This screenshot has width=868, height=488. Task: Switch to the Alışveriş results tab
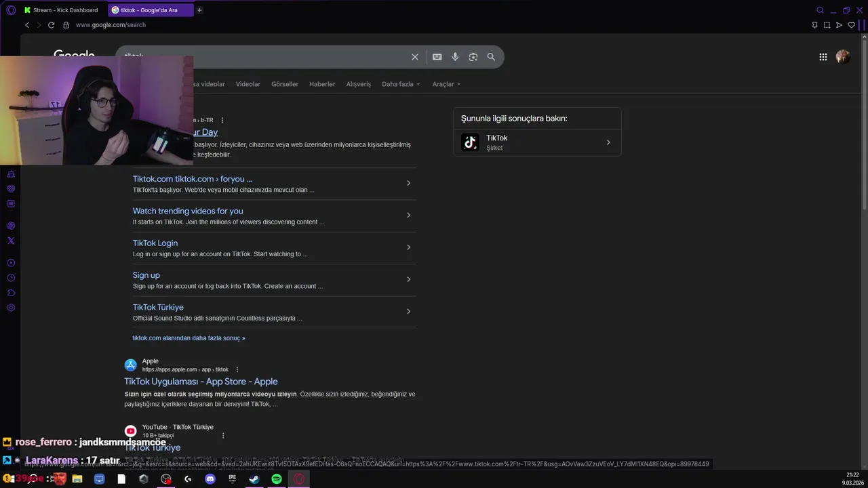[x=359, y=84]
